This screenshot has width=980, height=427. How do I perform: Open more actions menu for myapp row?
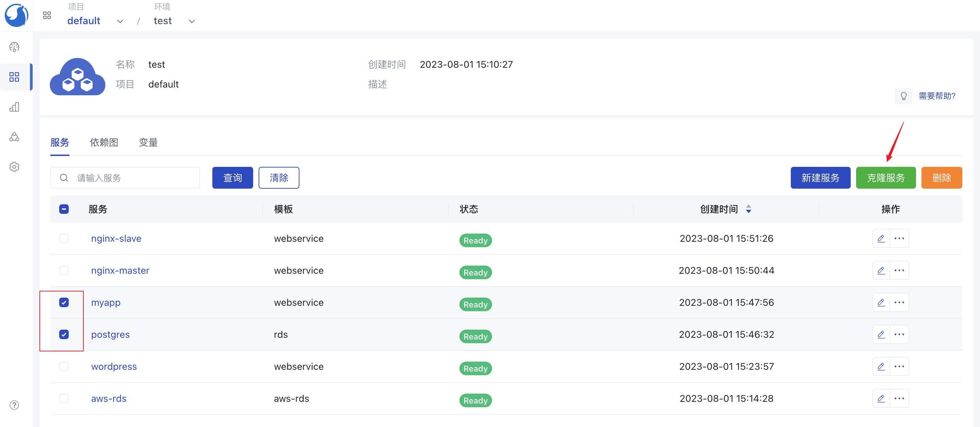[x=899, y=303]
